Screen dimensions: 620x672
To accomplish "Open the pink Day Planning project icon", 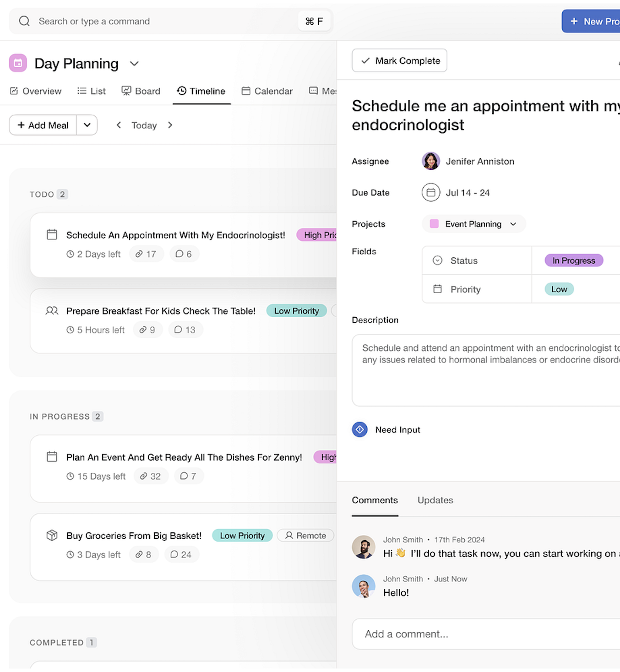I will (x=18, y=63).
